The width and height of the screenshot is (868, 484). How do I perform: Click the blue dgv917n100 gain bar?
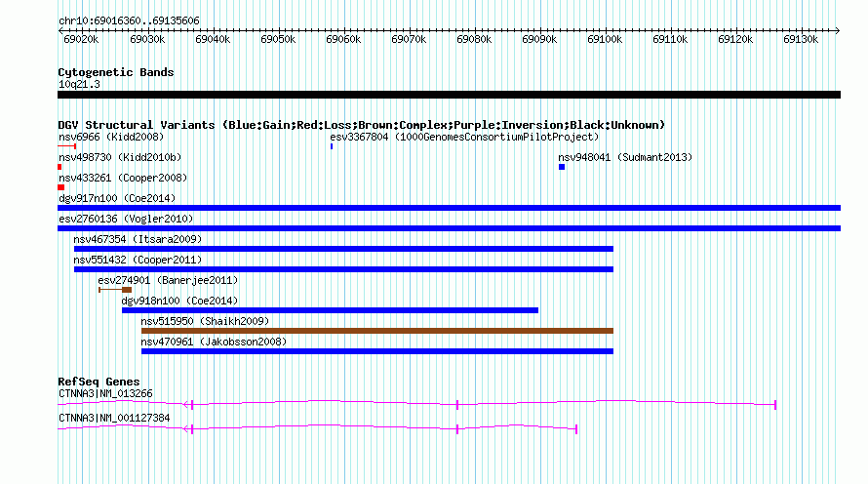click(x=449, y=208)
